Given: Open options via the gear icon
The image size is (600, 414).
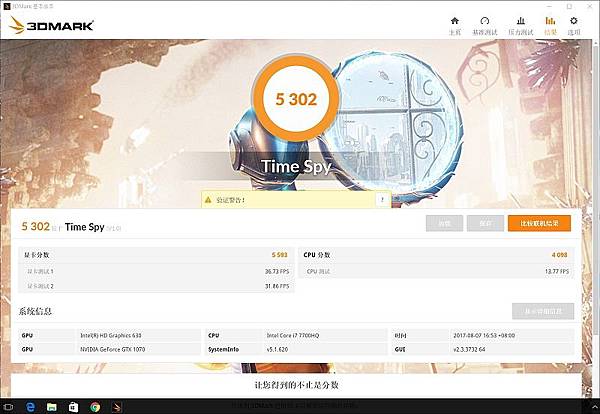Looking at the screenshot, I should click(574, 25).
